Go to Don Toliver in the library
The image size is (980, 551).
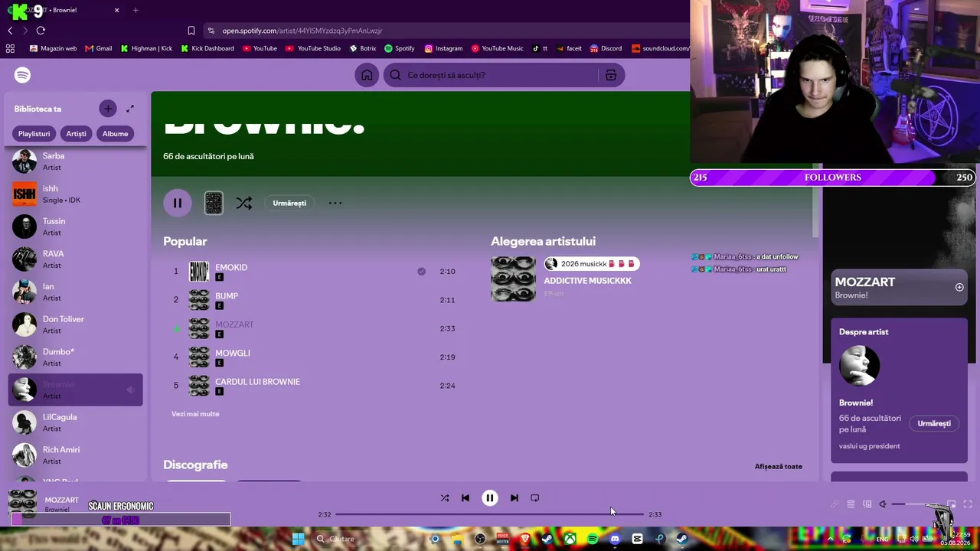(75, 324)
